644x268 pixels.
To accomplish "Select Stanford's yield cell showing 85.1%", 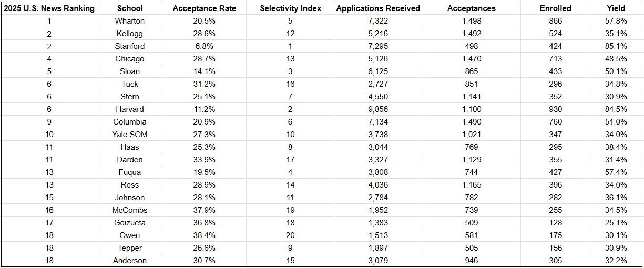I will pos(616,46).
